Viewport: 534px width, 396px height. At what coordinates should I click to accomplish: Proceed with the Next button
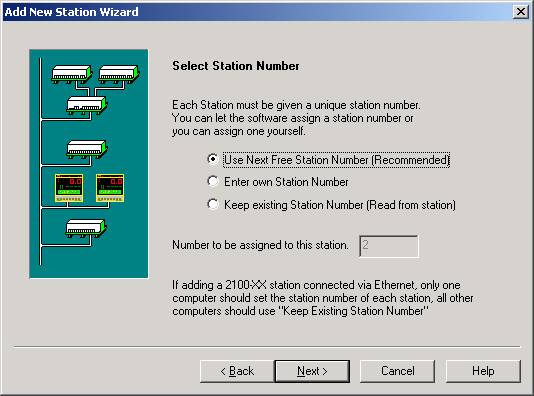pyautogui.click(x=312, y=371)
